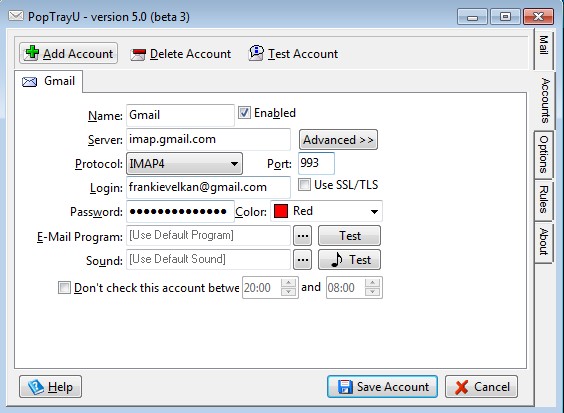Image resolution: width=564 pixels, height=413 pixels.
Task: Go to the Rules side tab
Action: (x=543, y=200)
